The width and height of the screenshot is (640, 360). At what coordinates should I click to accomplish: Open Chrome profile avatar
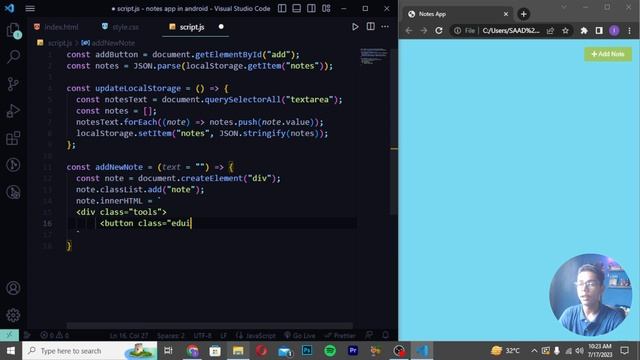614,31
